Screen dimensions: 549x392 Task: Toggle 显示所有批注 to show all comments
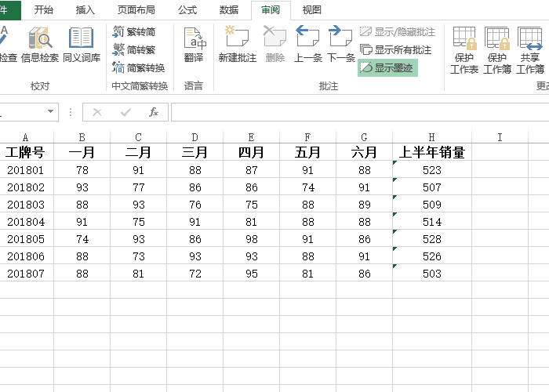[x=395, y=49]
